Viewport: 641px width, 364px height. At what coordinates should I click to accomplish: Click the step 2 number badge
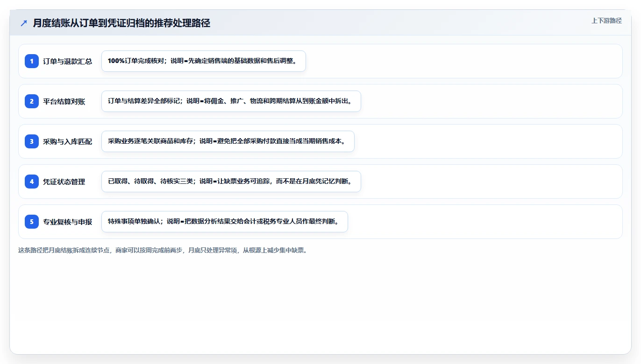[32, 101]
